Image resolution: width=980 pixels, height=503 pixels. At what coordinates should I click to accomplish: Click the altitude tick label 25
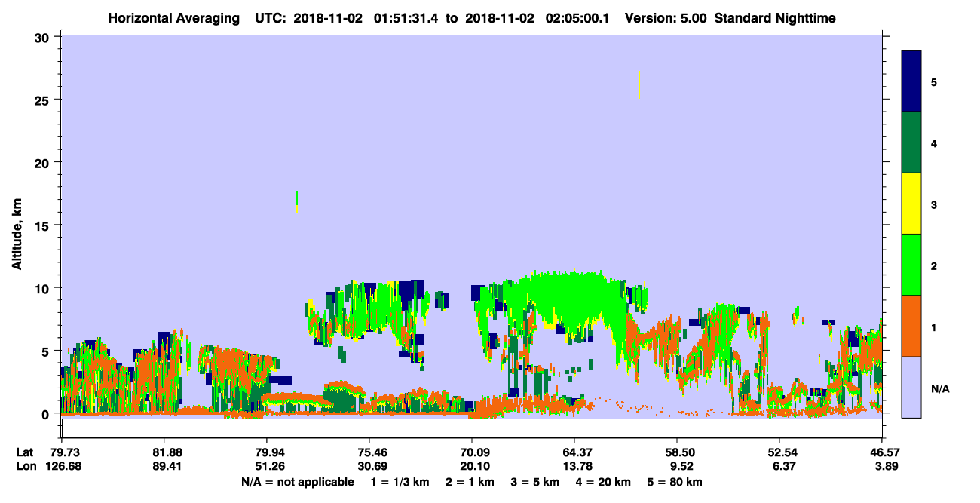tap(43, 100)
